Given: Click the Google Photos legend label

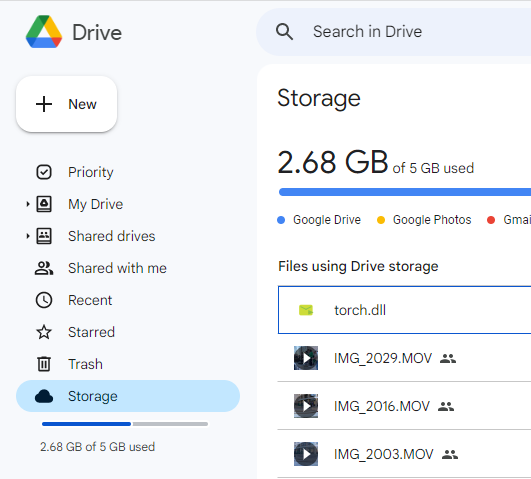Looking at the screenshot, I should point(432,220).
